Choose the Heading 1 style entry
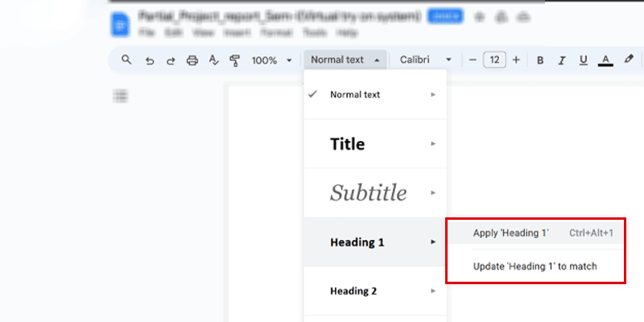This screenshot has width=644, height=322. point(375,242)
